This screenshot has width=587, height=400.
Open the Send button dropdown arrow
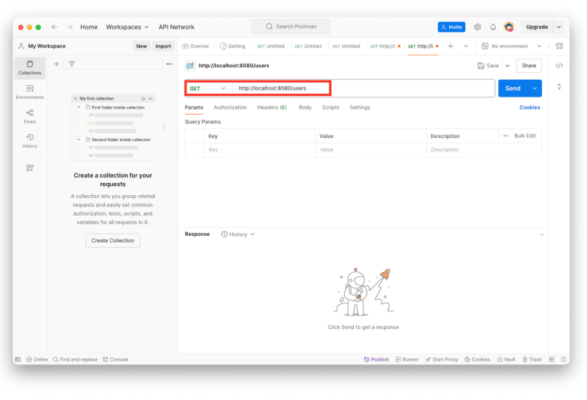coord(535,88)
